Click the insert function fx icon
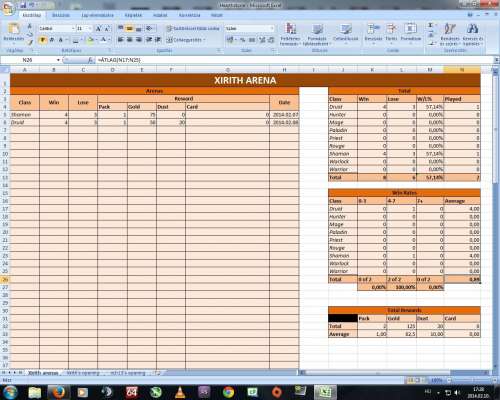Image resolution: width=500 pixels, height=400 pixels. [90, 60]
